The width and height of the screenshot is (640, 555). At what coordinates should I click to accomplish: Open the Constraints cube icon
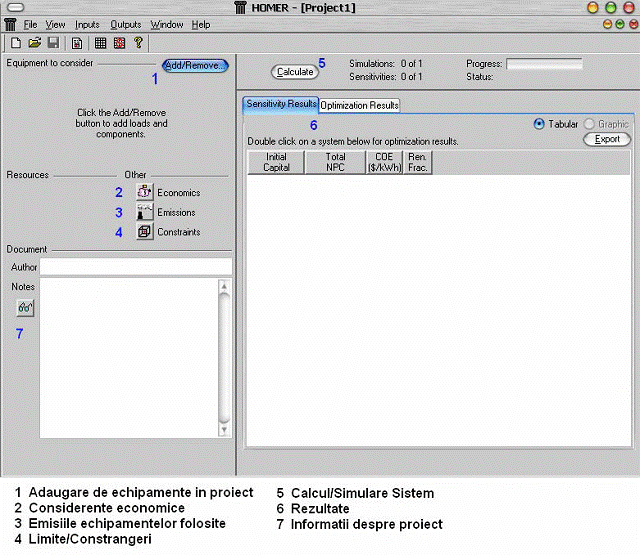[x=144, y=232]
